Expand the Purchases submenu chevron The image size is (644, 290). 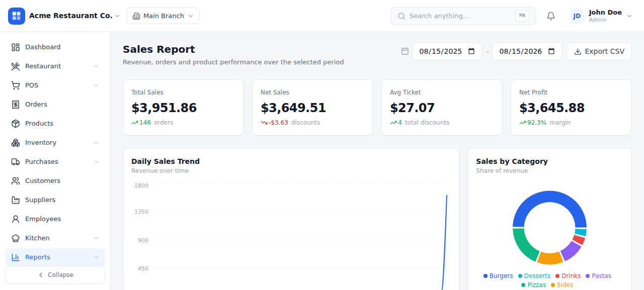click(x=96, y=162)
